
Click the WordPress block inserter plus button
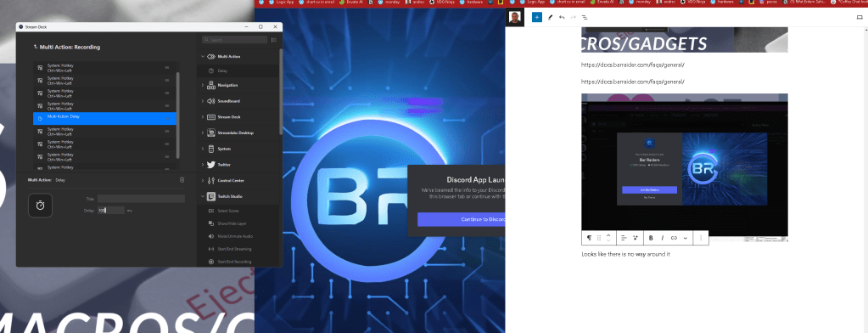click(x=536, y=17)
